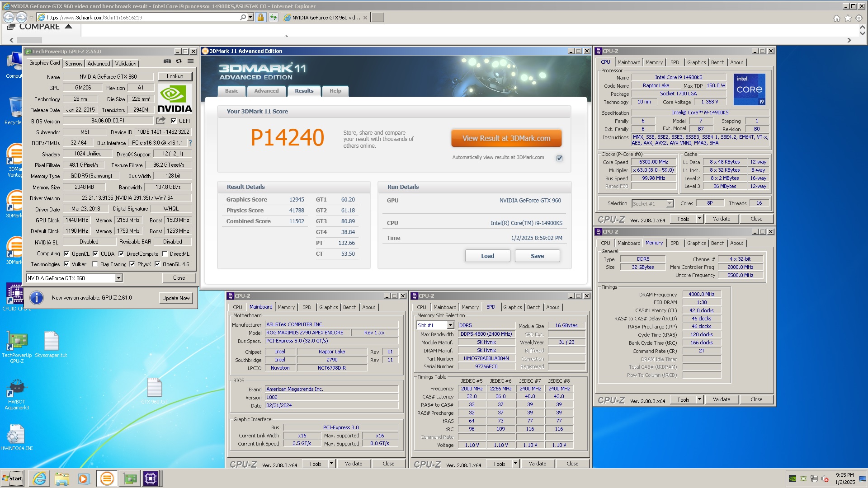The height and width of the screenshot is (488, 868).
Task: Click the IE favorites star icon
Action: pyautogui.click(x=848, y=18)
